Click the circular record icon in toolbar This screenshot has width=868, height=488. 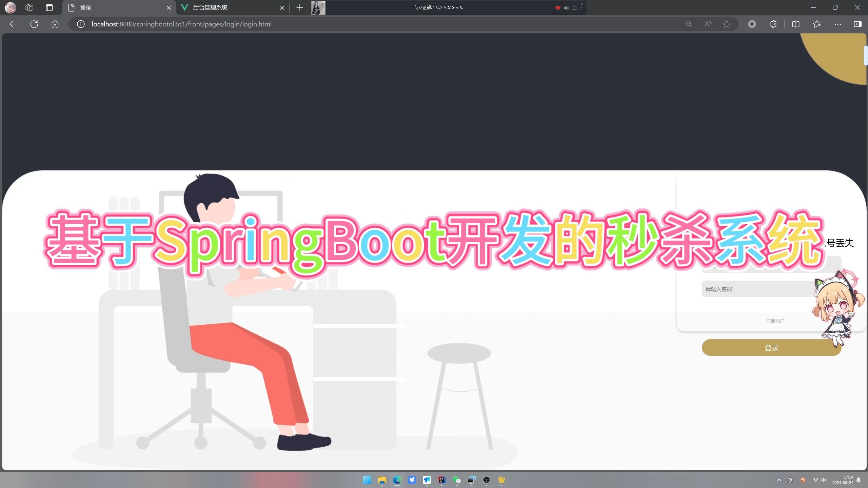(x=752, y=24)
